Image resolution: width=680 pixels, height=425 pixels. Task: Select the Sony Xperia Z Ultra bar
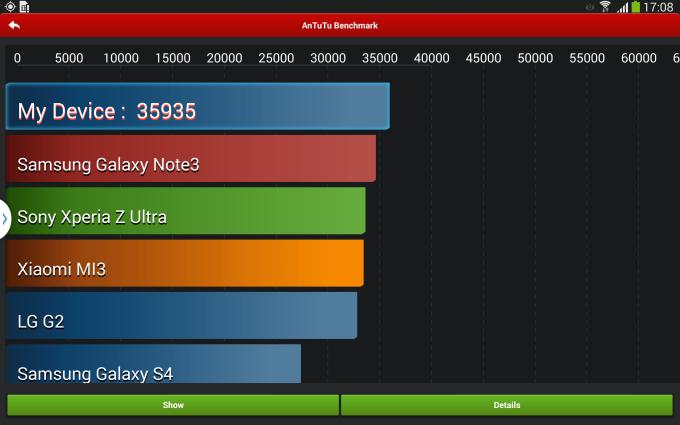186,211
